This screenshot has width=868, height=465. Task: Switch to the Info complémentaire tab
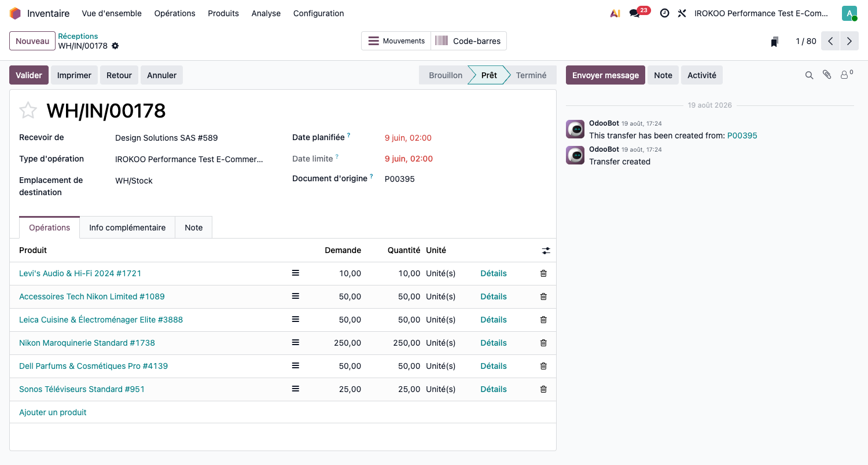(x=127, y=228)
